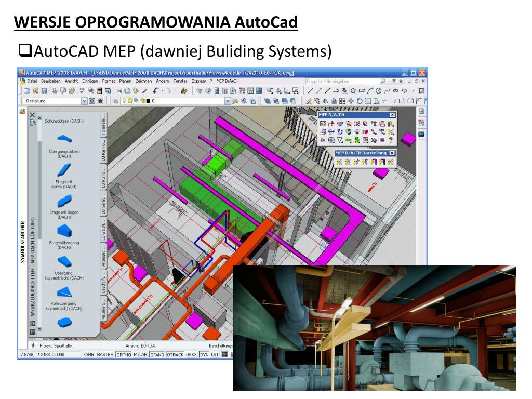Open the Gestaltung workspace dropdown

click(84, 101)
